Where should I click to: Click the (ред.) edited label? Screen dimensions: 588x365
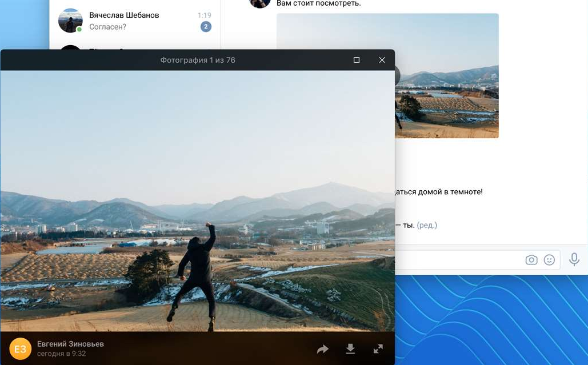click(x=427, y=225)
